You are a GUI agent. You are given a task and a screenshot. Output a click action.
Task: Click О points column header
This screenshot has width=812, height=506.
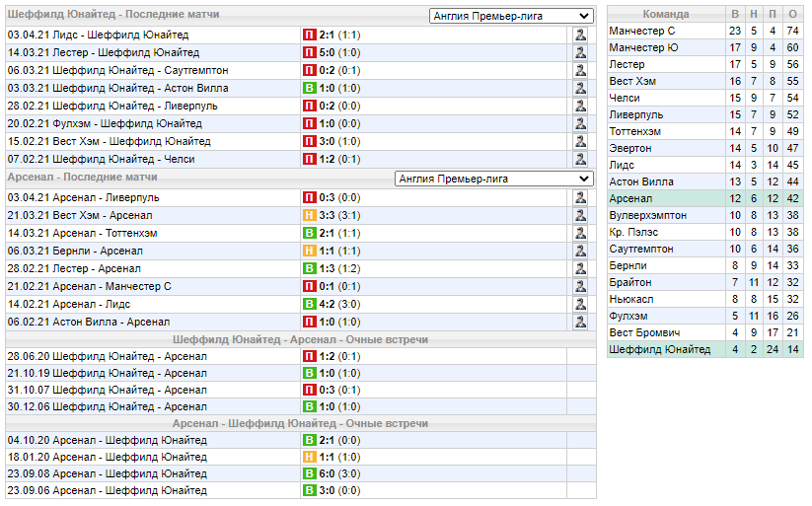click(x=792, y=14)
